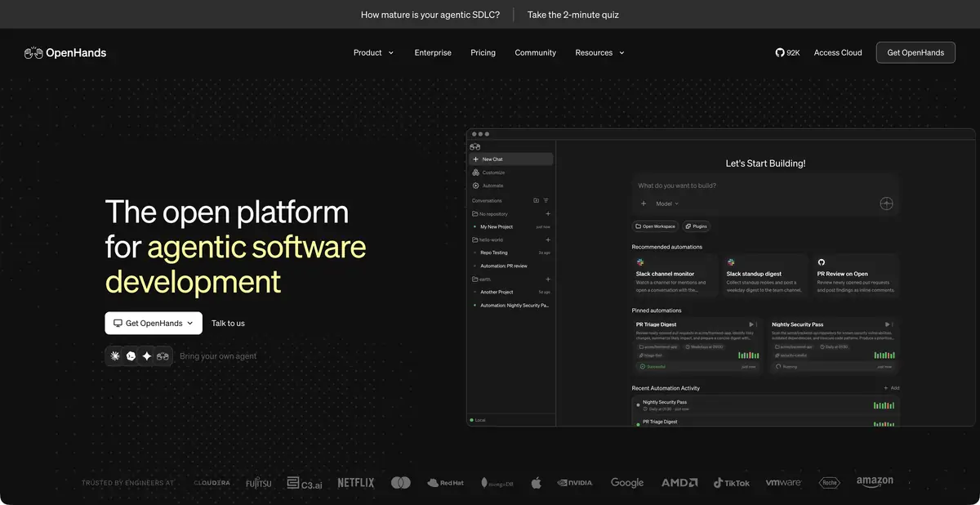Click the plus attach icon in the prompt box
Image resolution: width=980 pixels, height=505 pixels.
coord(644,203)
